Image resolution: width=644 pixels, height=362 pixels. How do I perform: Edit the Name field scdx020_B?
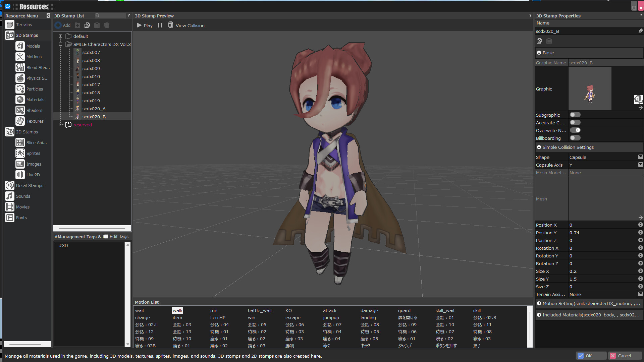586,31
